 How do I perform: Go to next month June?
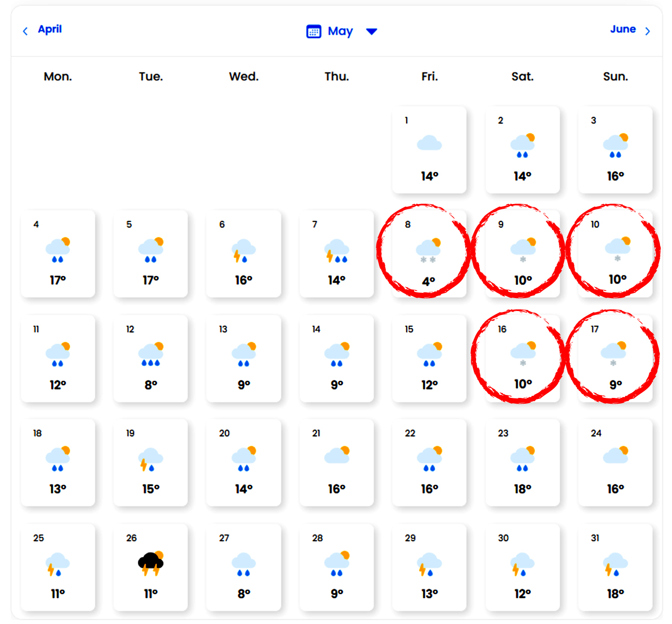tap(623, 29)
